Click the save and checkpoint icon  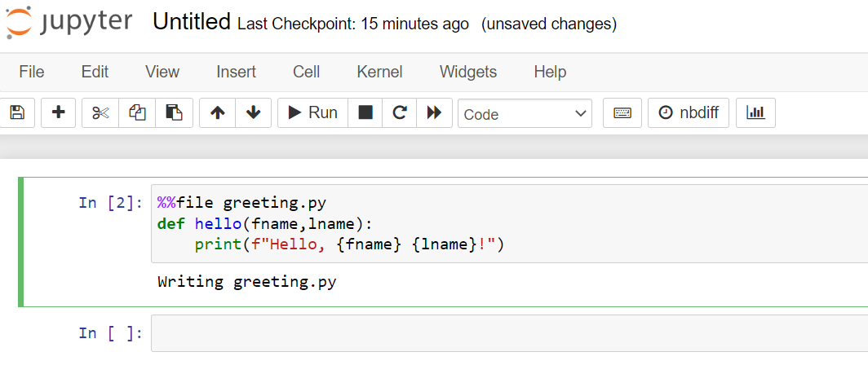point(17,113)
